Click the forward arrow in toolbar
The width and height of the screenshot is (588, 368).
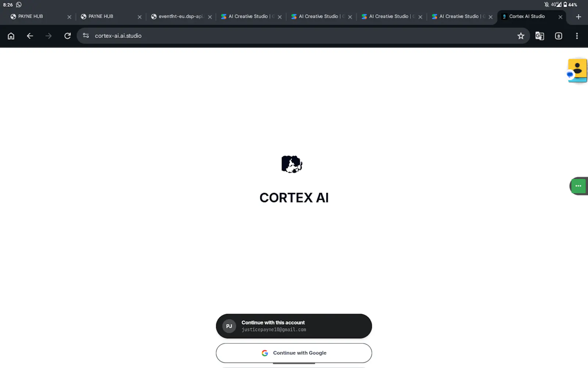coord(49,36)
